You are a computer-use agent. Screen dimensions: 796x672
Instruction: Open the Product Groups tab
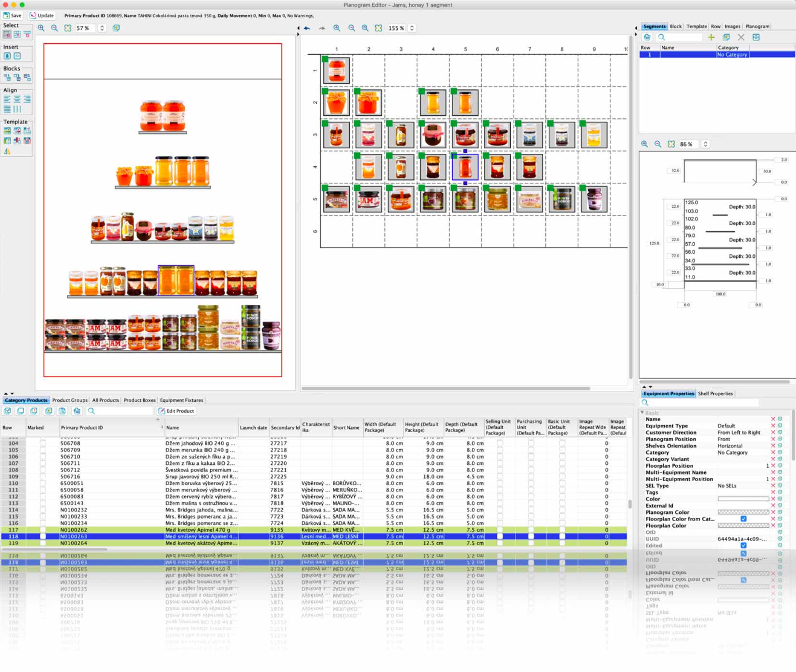tap(70, 400)
